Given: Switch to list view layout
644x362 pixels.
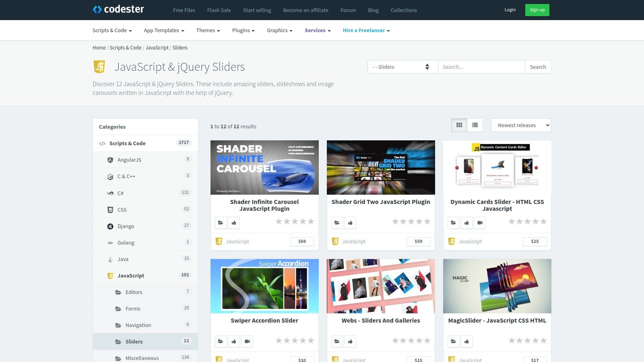Looking at the screenshot, I should (475, 125).
